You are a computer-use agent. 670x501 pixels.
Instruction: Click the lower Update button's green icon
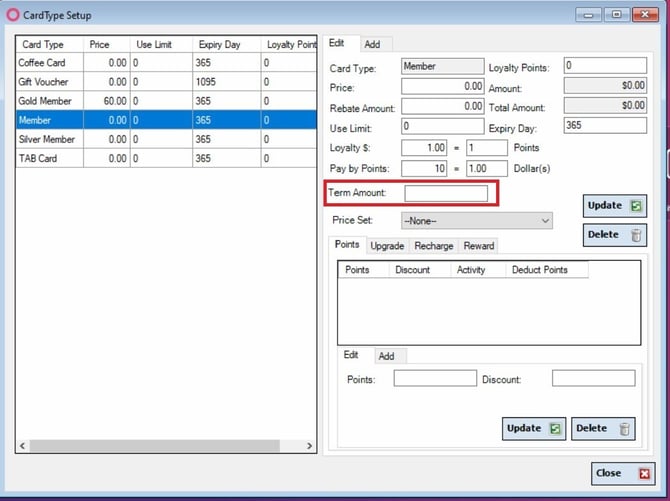[x=555, y=429]
